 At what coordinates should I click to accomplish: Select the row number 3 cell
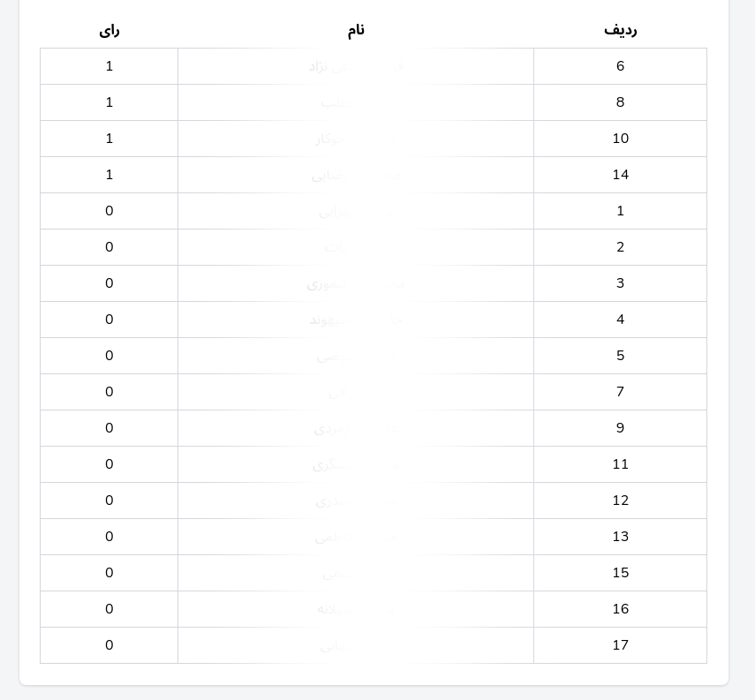click(620, 283)
